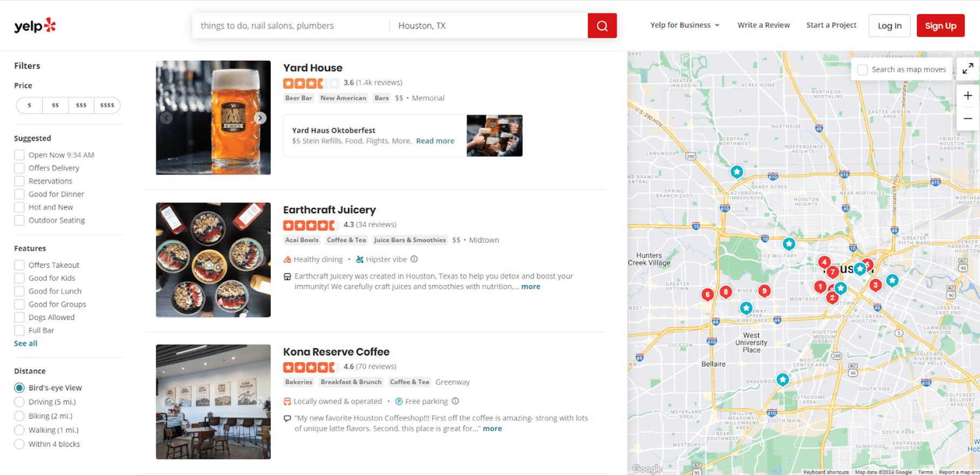Click the search keywords input field
The width and height of the screenshot is (980, 475).
click(291, 25)
